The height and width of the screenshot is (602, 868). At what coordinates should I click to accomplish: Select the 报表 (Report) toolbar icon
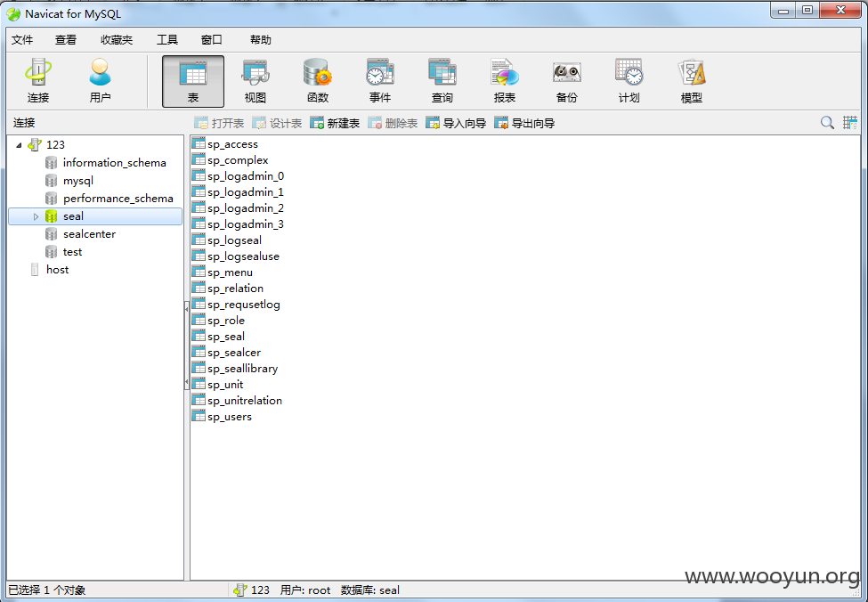[504, 81]
